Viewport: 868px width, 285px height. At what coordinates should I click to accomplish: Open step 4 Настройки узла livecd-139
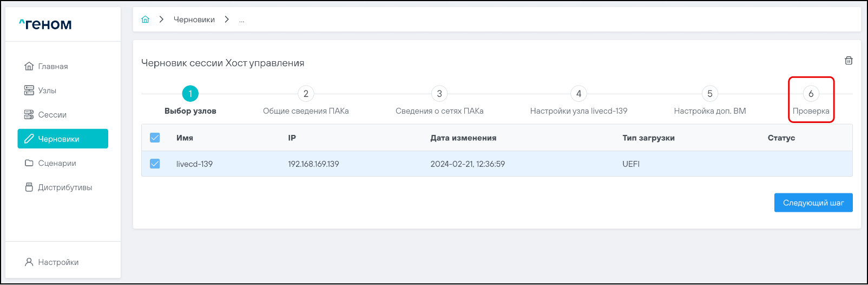(578, 94)
